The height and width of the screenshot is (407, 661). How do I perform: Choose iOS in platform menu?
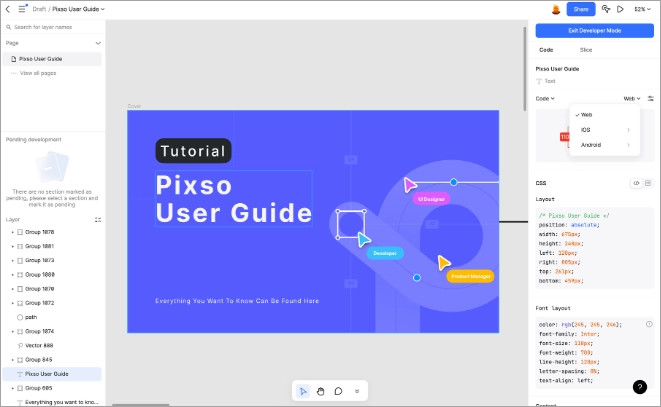click(x=605, y=130)
